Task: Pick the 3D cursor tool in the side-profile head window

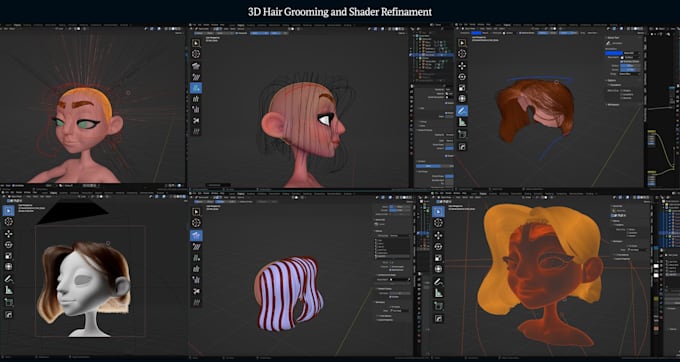Action: (196, 54)
